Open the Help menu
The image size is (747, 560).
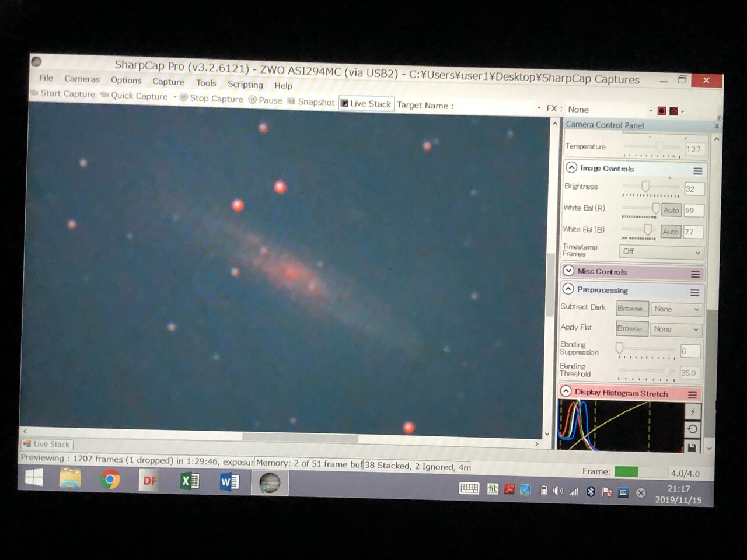[283, 85]
